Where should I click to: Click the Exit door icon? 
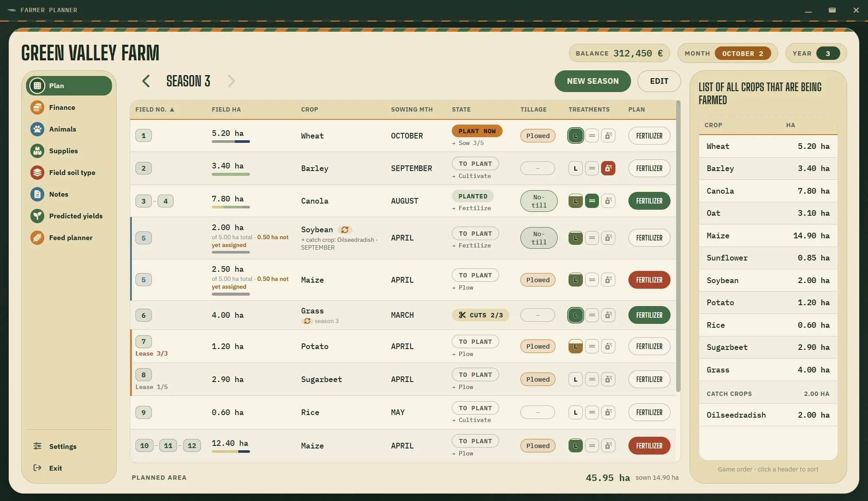[37, 468]
